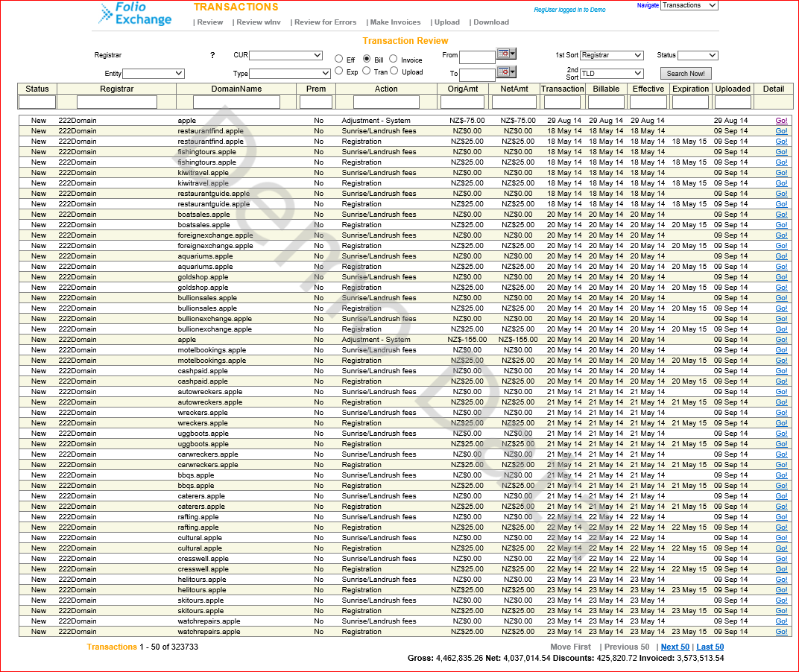Click the question mark help next to Registrar
This screenshot has width=799, height=672.
[212, 55]
